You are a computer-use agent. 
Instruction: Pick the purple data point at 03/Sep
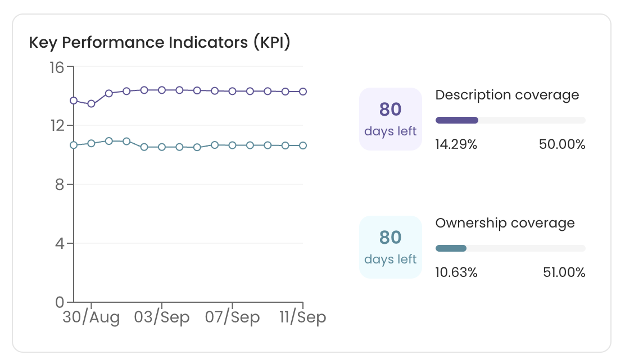(x=162, y=90)
